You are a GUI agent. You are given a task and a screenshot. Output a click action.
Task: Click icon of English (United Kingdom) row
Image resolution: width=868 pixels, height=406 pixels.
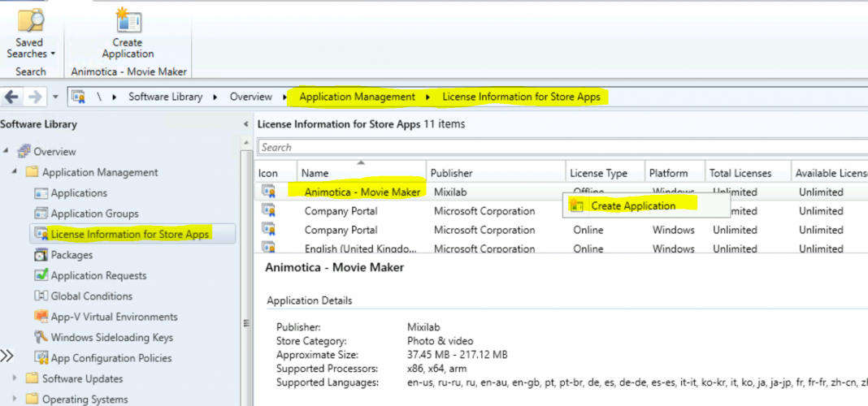click(268, 247)
